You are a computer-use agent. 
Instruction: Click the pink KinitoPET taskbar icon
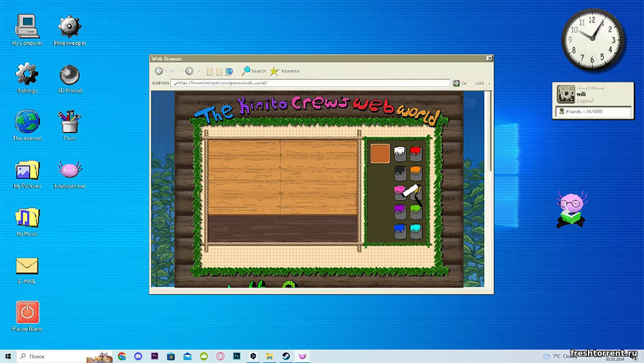click(x=302, y=356)
